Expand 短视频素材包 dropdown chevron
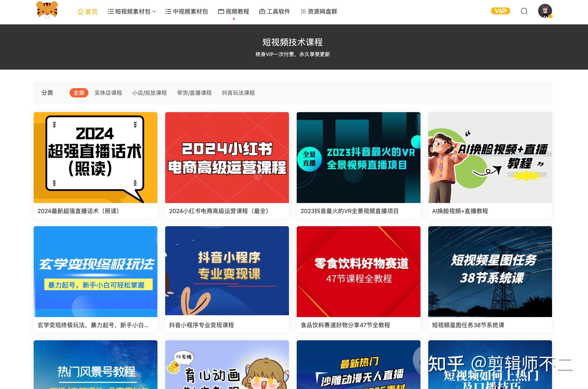588x389 pixels. click(x=154, y=12)
